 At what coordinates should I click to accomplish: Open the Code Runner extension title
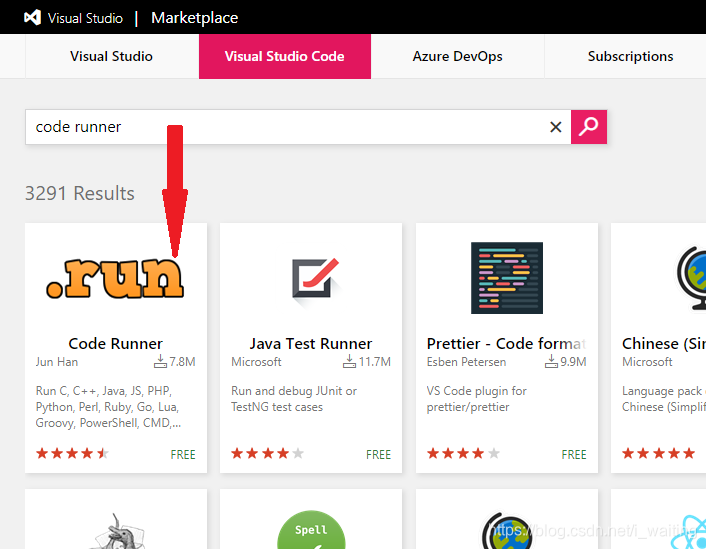(x=115, y=344)
